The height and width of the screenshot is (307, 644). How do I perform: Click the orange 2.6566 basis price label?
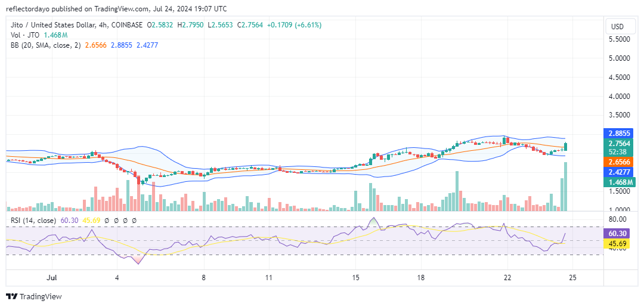tap(620, 162)
